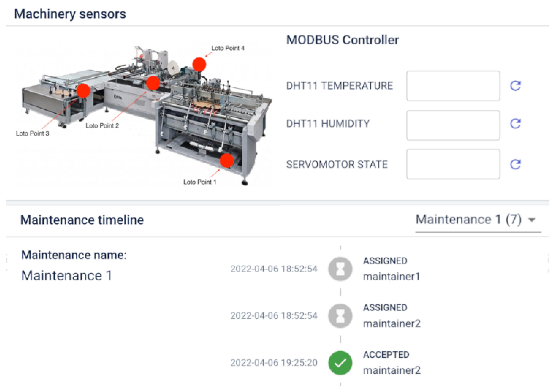Click maintainer1's Assigned hourglass icon

[340, 269]
